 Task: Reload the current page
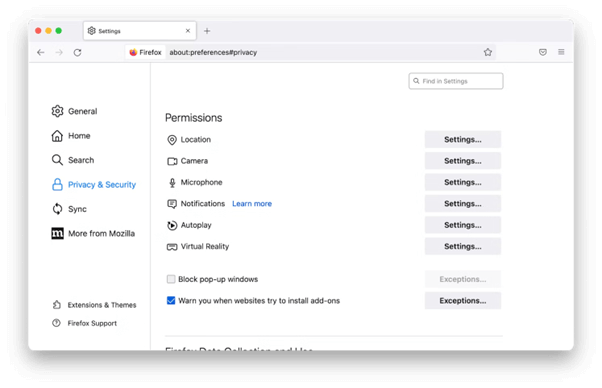pyautogui.click(x=78, y=52)
